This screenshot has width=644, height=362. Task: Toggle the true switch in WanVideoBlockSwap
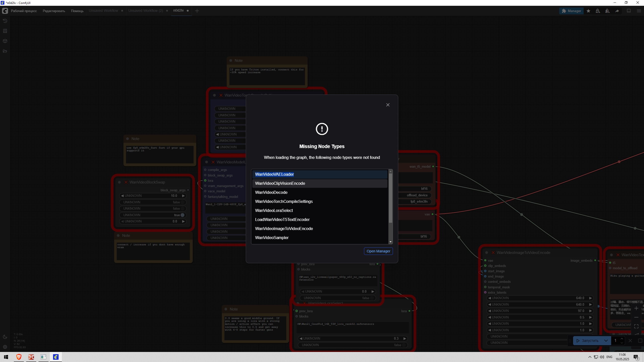coord(183,215)
